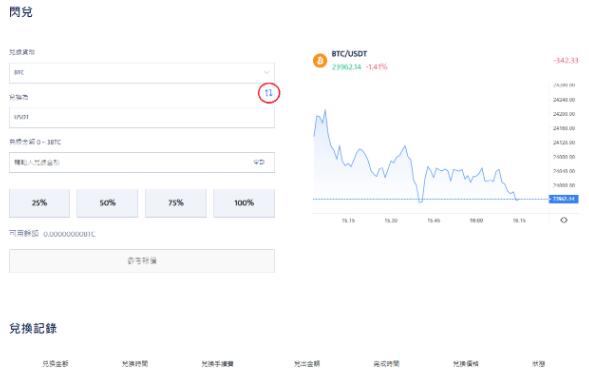The image size is (589, 375).
Task: Click the orange Bitcoin logo icon
Action: [x=320, y=60]
